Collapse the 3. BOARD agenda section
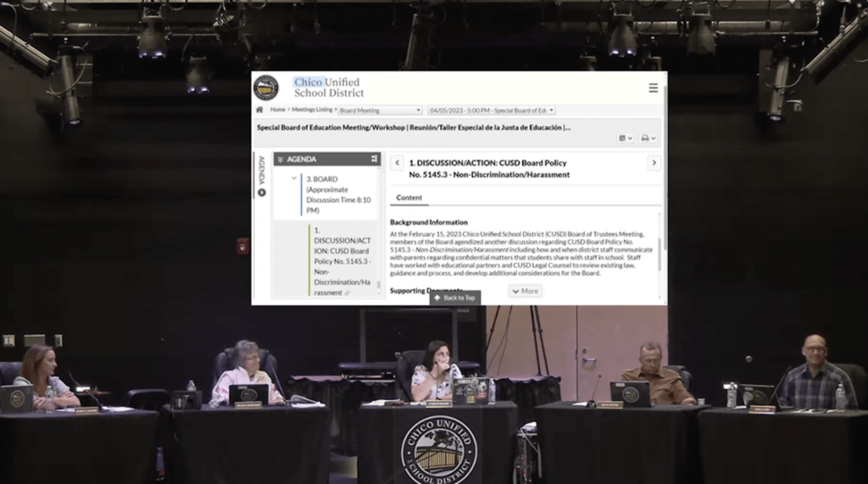 pyautogui.click(x=294, y=179)
